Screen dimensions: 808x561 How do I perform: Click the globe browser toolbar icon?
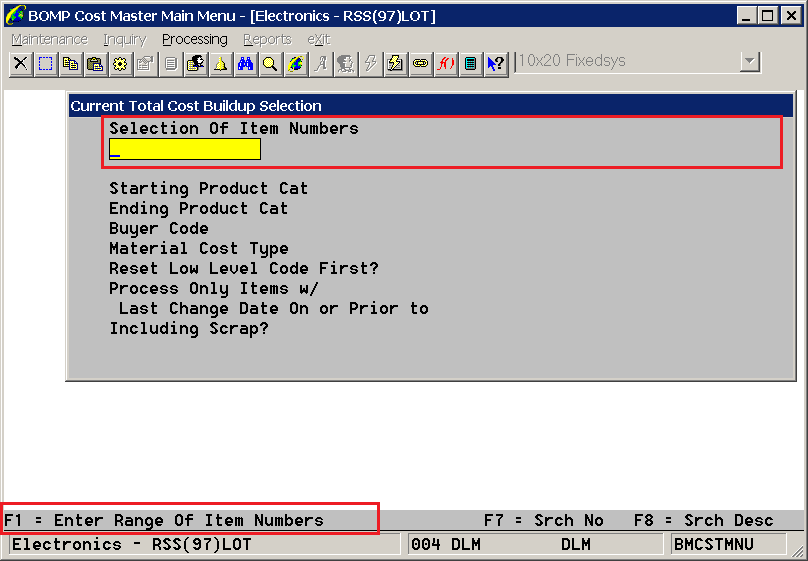[x=295, y=64]
